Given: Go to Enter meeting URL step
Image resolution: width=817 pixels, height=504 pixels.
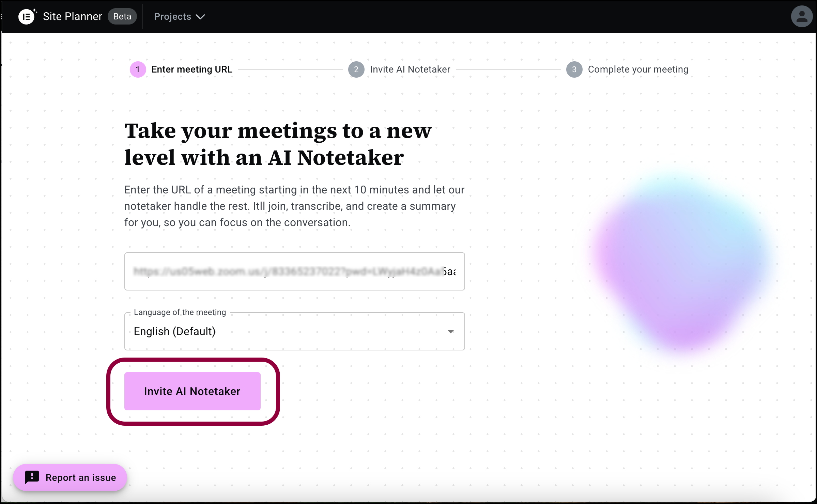Looking at the screenshot, I should [192, 69].
